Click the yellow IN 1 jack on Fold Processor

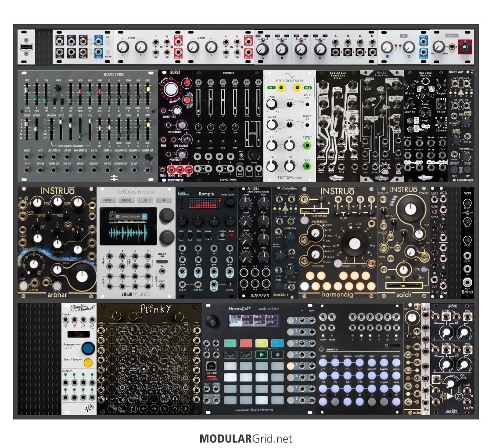tap(281, 88)
